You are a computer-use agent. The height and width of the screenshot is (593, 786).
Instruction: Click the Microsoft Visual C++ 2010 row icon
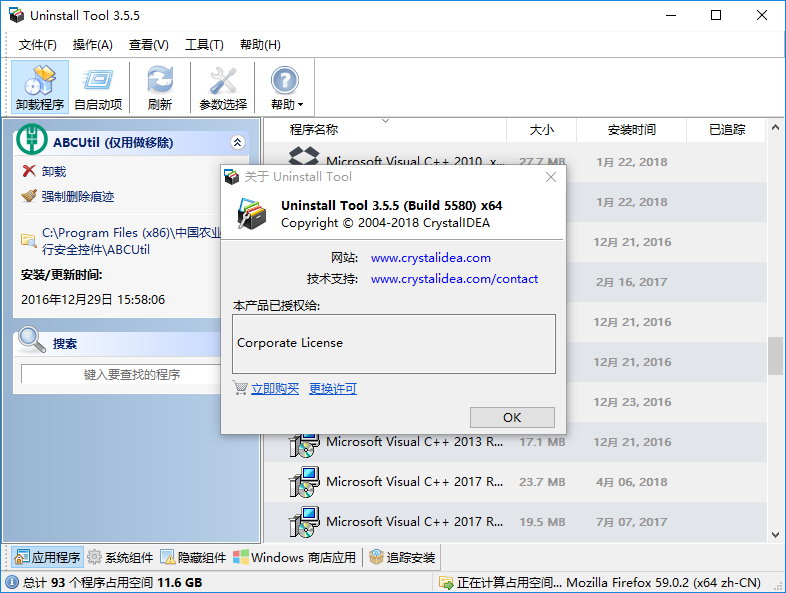tap(304, 156)
